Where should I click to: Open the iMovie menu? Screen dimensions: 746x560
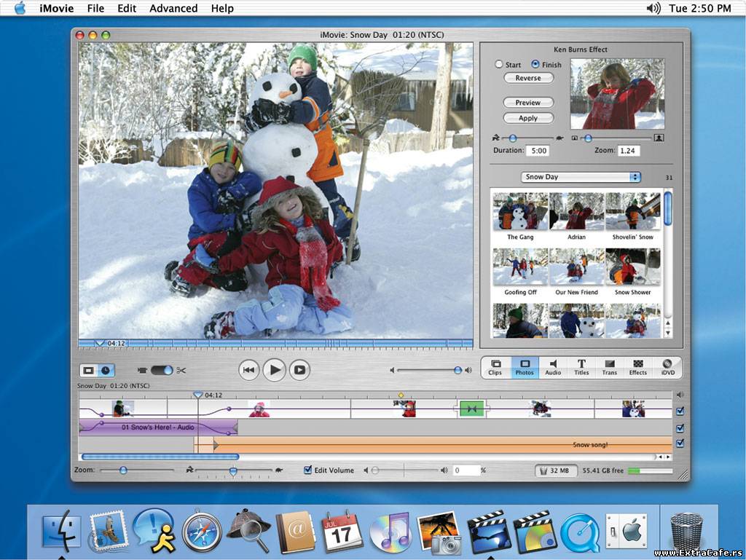click(56, 8)
